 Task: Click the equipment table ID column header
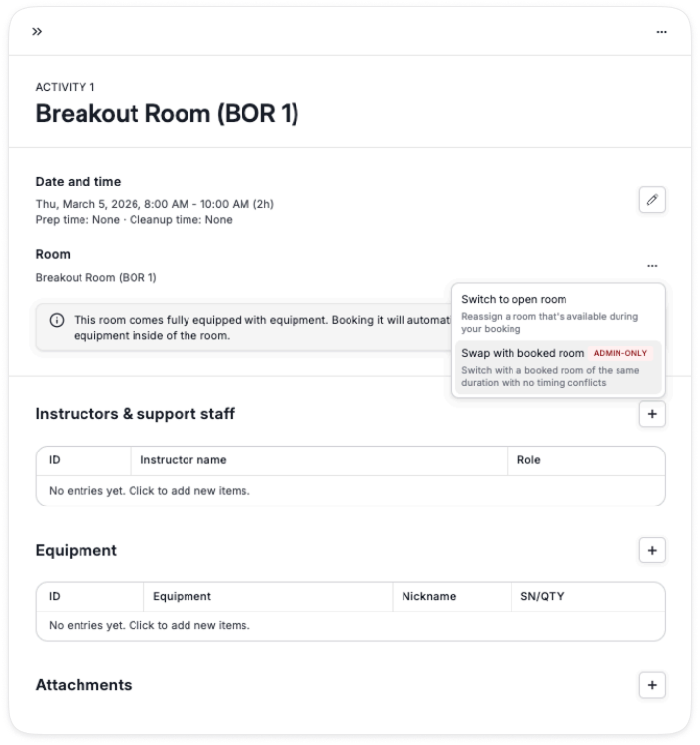(x=55, y=596)
